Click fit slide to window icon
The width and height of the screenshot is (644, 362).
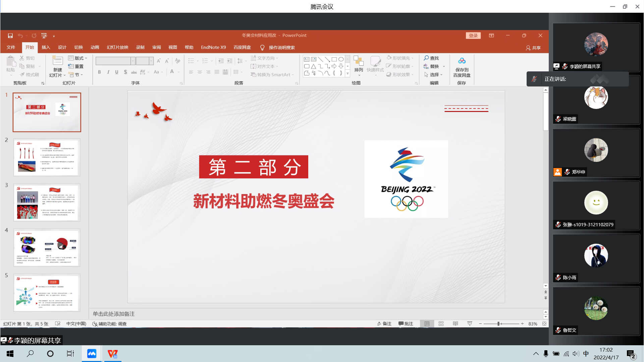click(544, 324)
